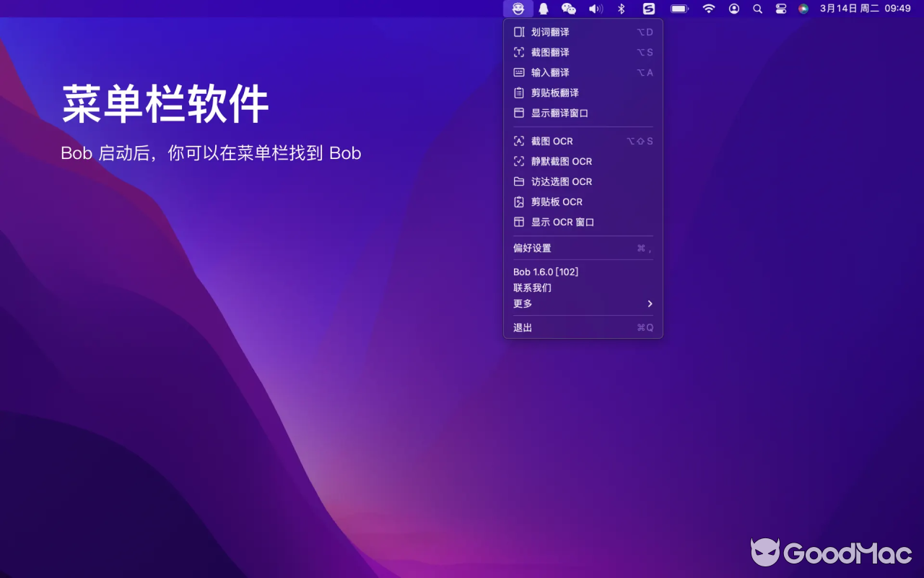Open 访达选图 OCR folder icon

[518, 181]
